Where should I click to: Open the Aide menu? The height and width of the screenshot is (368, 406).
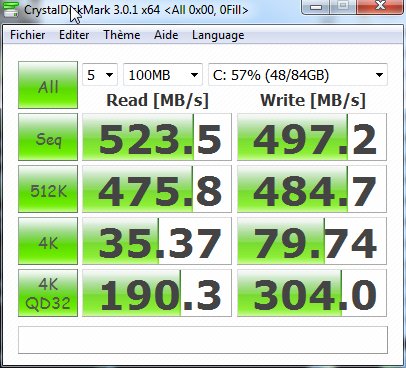[x=166, y=35]
